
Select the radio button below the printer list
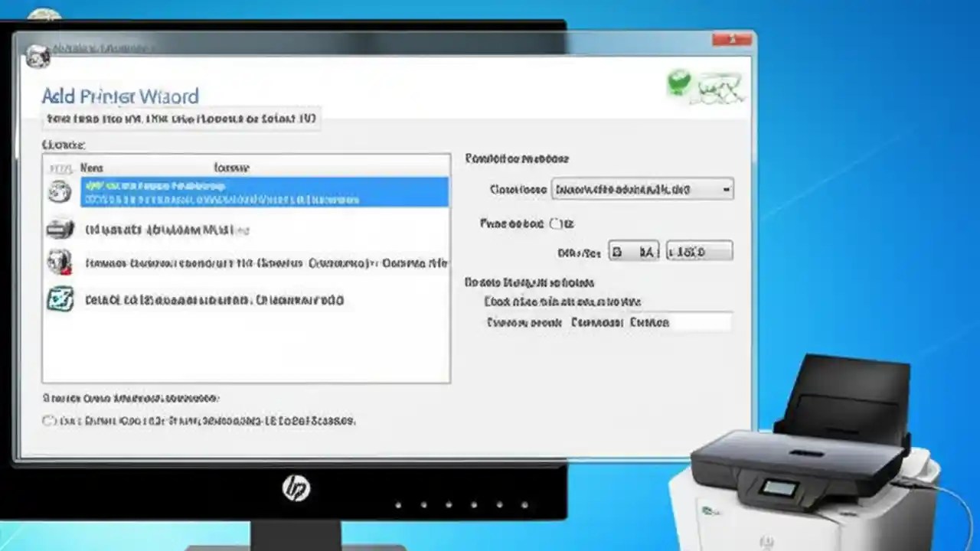pyautogui.click(x=48, y=420)
